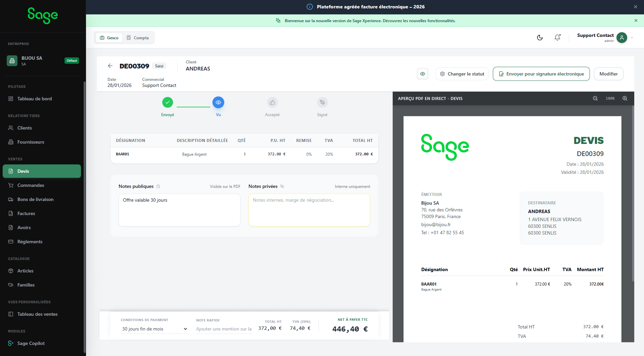Select the Envoyé status step icon
The image size is (644, 356).
[x=168, y=102]
